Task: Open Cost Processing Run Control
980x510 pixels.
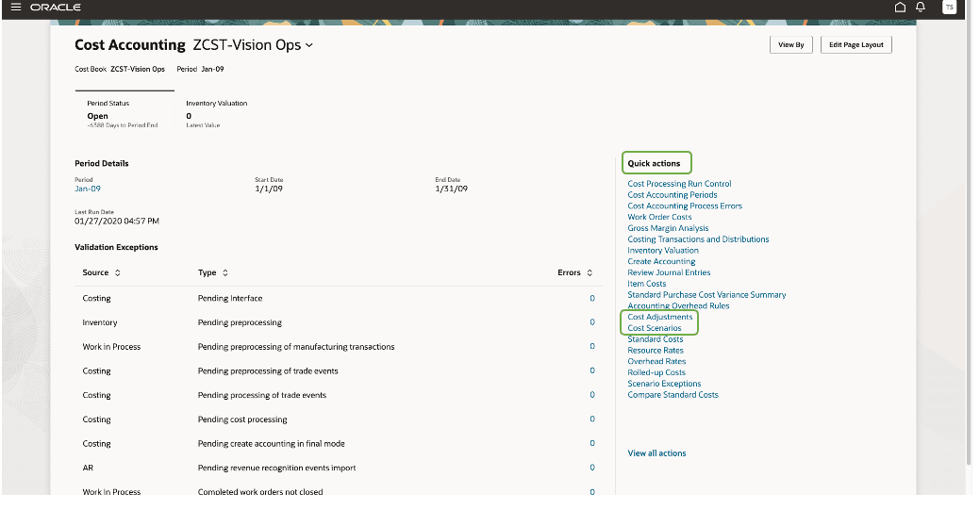Action: click(x=679, y=184)
